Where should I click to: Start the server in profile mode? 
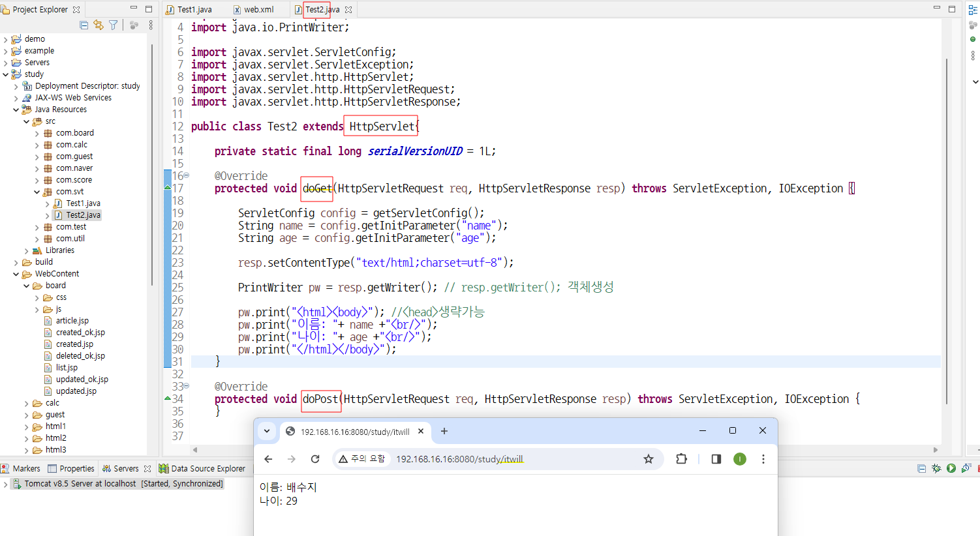(x=966, y=468)
